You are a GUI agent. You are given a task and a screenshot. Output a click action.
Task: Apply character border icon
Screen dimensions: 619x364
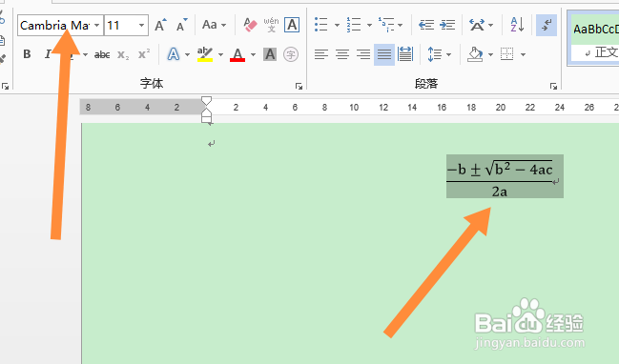click(x=292, y=25)
